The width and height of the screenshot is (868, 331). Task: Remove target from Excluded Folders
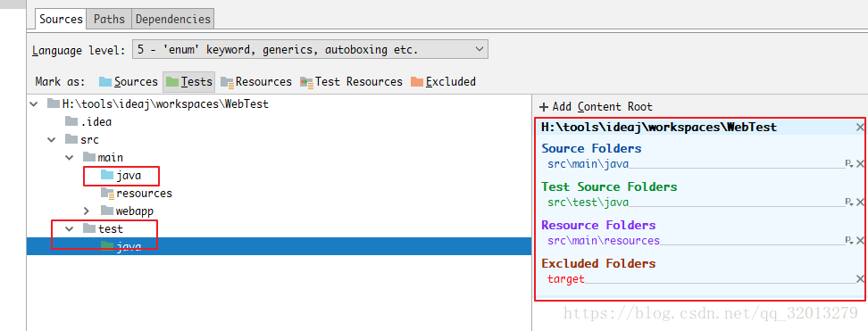[x=860, y=278]
